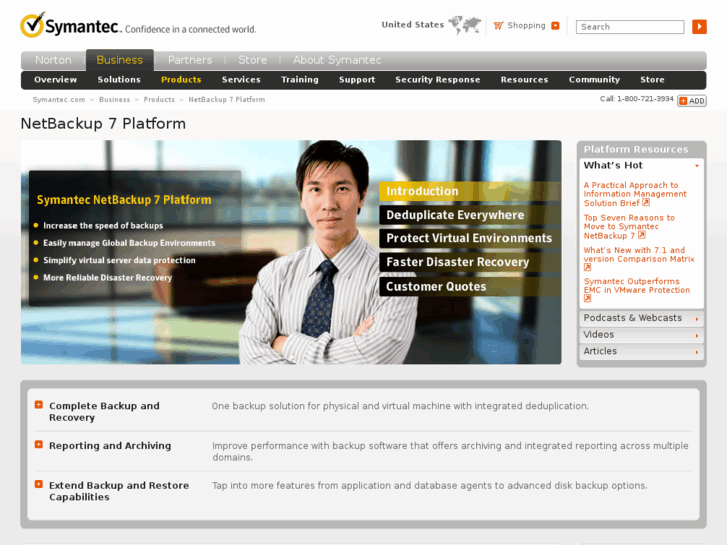Select Protect Virtual Environments banner tab

(x=470, y=238)
